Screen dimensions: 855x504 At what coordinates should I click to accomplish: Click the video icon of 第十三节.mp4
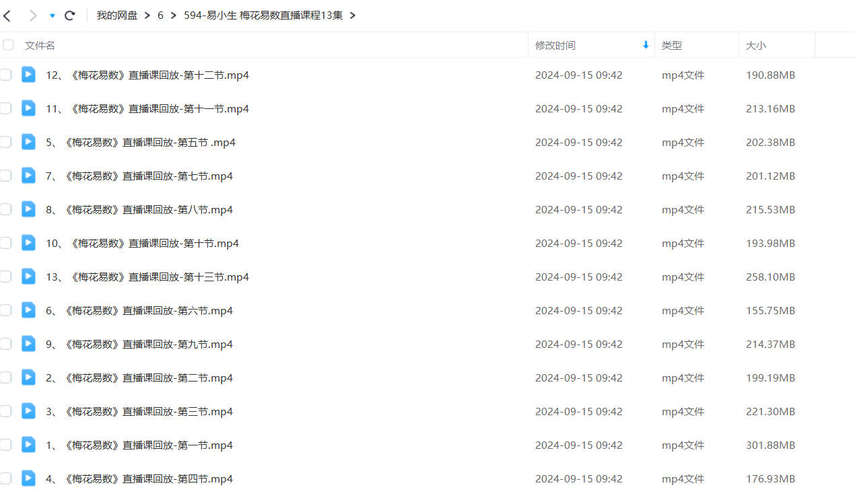point(28,276)
